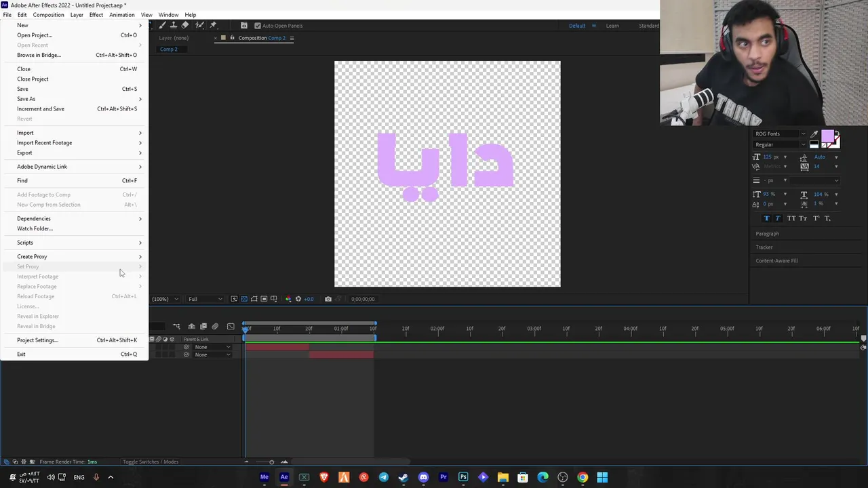Open Premiere Pro from the taskbar

pyautogui.click(x=443, y=477)
